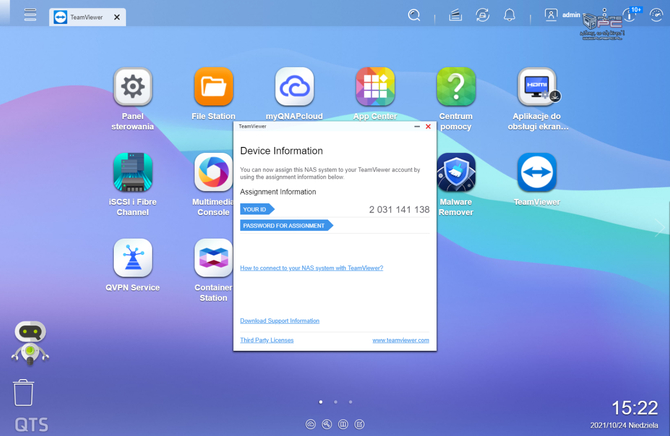Go to third desktop page dot
Screen dimensions: 670x436
pyautogui.click(x=350, y=402)
